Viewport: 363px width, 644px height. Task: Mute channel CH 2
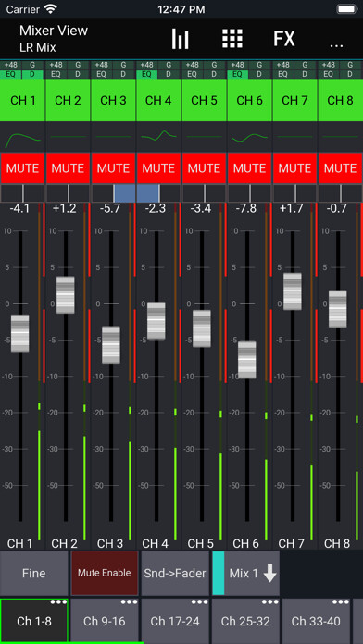pos(68,168)
